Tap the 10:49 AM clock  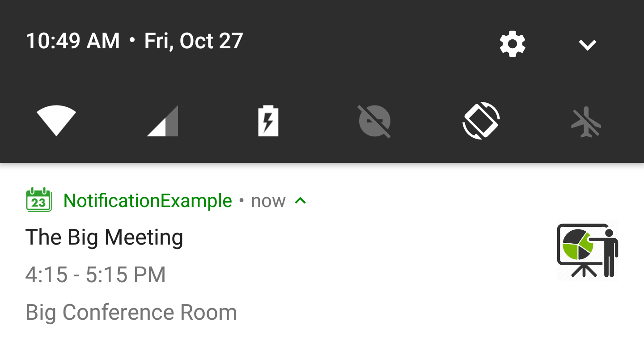pyautogui.click(x=73, y=41)
